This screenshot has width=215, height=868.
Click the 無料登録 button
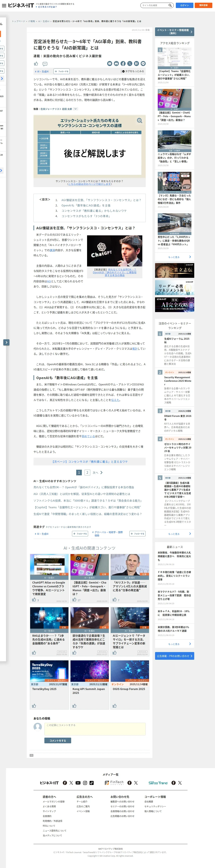pos(203,5)
